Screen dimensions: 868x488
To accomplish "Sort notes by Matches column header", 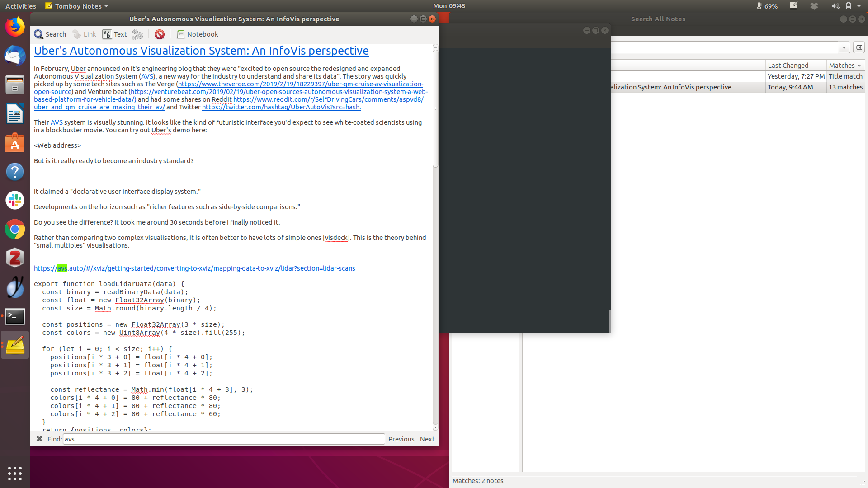I will [x=844, y=66].
